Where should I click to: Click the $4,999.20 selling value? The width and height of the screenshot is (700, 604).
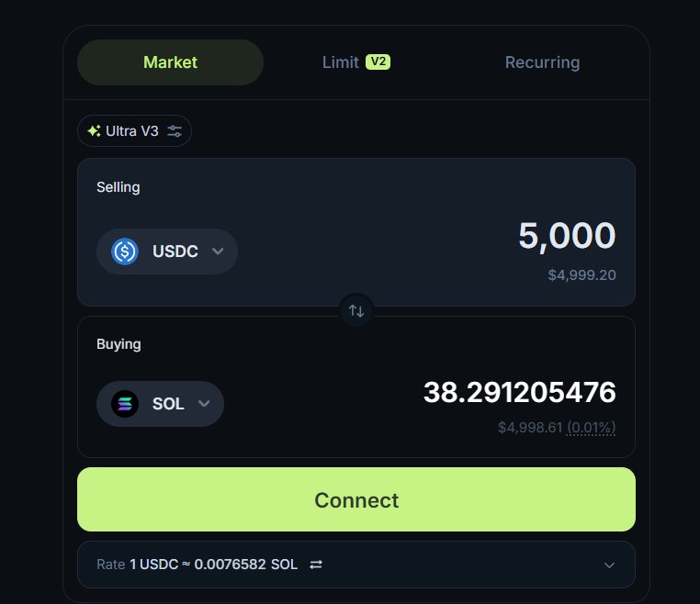[x=580, y=274]
